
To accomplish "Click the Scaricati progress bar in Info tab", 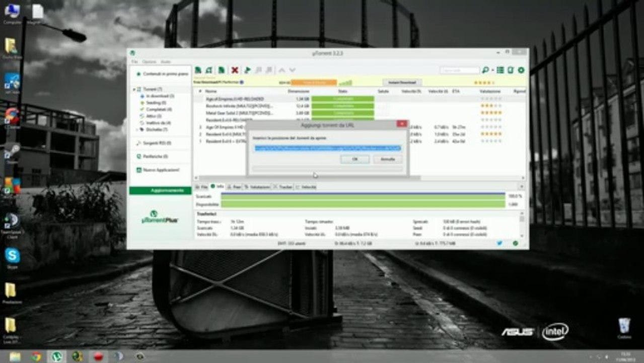I will [363, 196].
